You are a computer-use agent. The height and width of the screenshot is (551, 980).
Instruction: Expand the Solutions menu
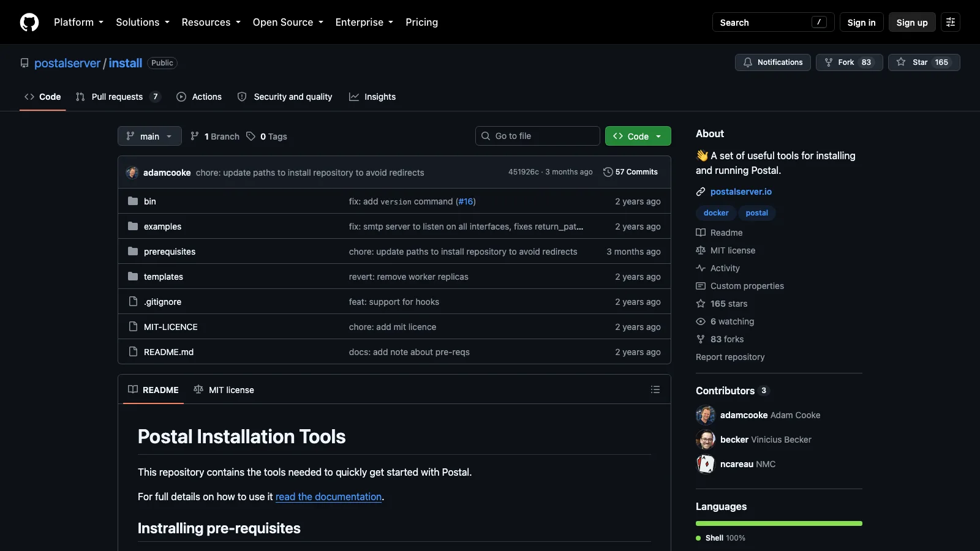click(x=143, y=22)
